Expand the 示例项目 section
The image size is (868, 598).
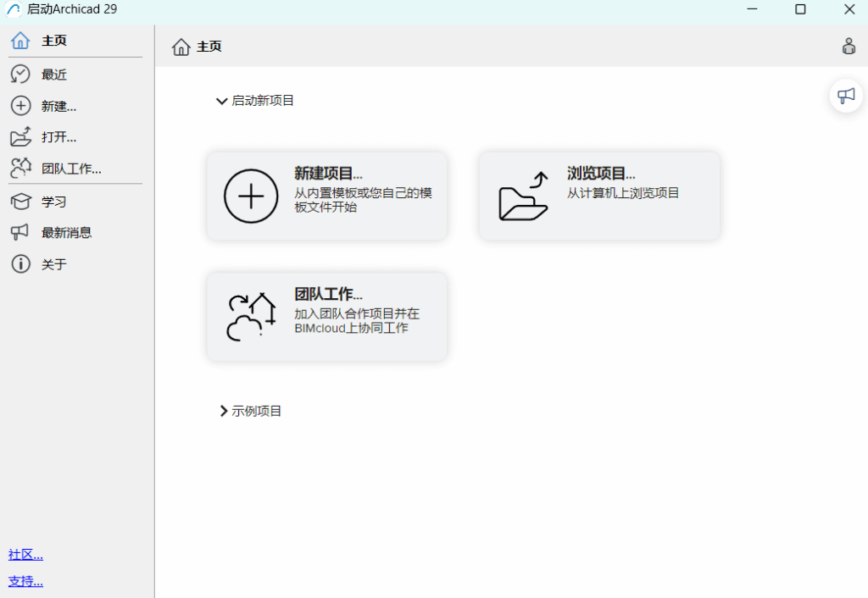(x=224, y=411)
